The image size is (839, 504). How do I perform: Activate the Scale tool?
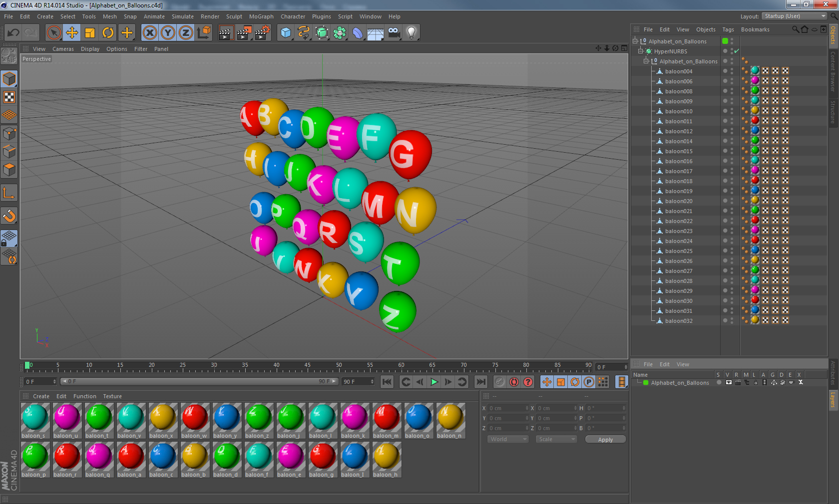coord(90,33)
